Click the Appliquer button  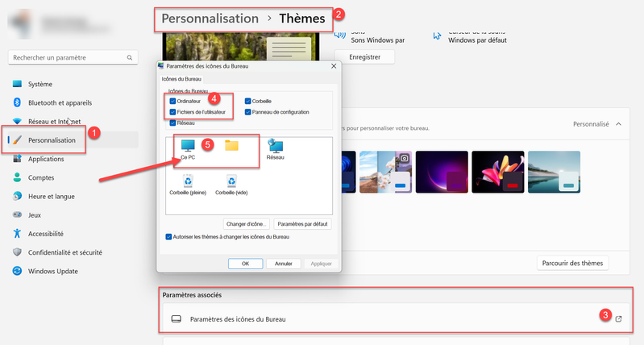(x=321, y=264)
